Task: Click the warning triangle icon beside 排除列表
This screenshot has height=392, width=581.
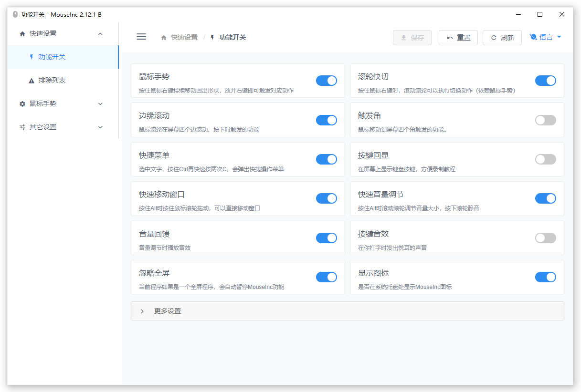Action: tap(32, 80)
